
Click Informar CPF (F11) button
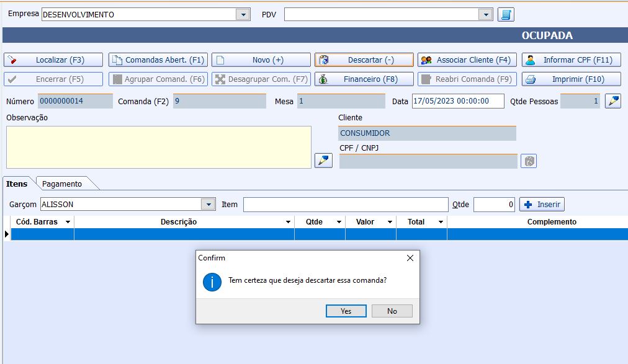pyautogui.click(x=571, y=60)
